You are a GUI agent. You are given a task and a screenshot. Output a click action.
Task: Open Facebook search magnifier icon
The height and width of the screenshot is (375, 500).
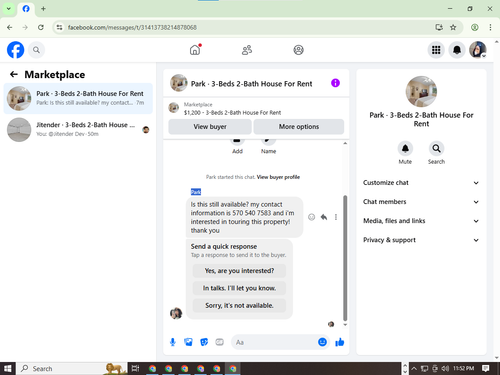pos(36,50)
